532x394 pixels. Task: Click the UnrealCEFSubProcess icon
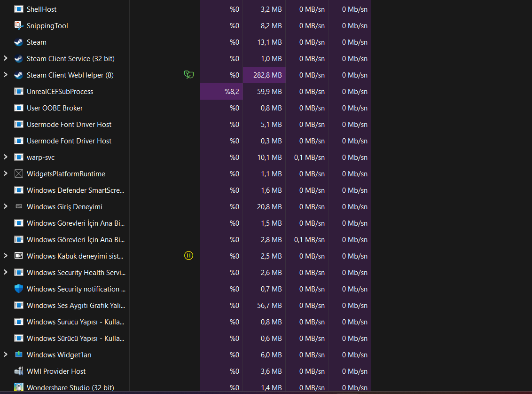19,91
